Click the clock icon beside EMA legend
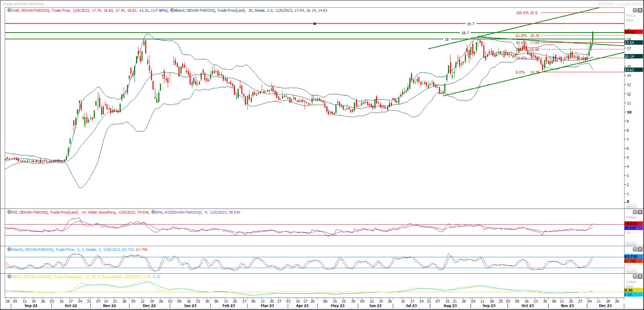The height and width of the screenshot is (310, 644). [x=153, y=212]
